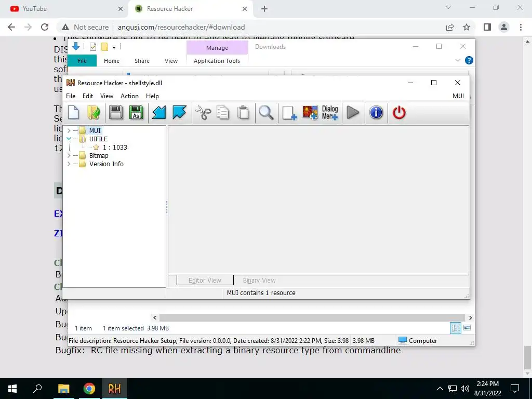Switch to Binary View tab
The height and width of the screenshot is (399, 532).
[259, 280]
